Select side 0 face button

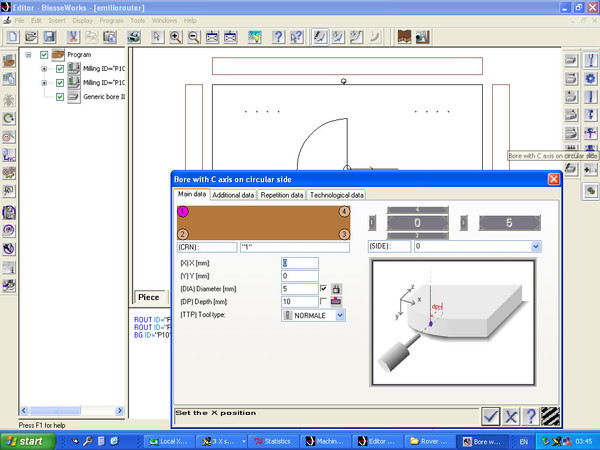[417, 223]
